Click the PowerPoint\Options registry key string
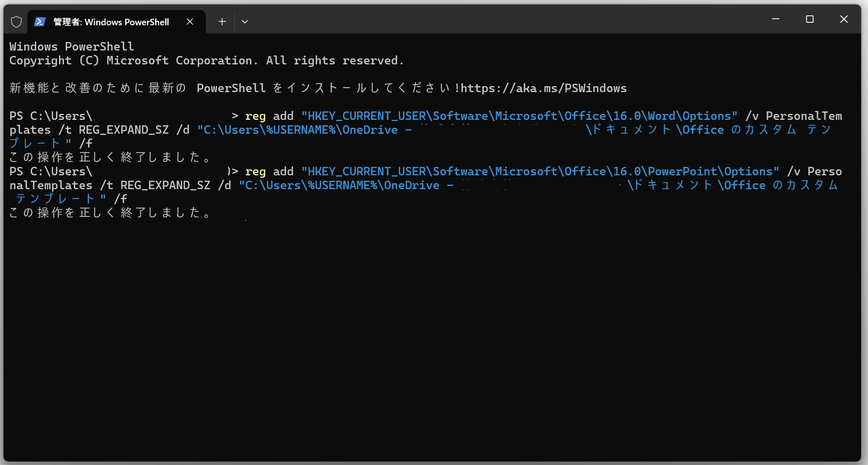Viewport: 868px width, 465px height. click(540, 171)
